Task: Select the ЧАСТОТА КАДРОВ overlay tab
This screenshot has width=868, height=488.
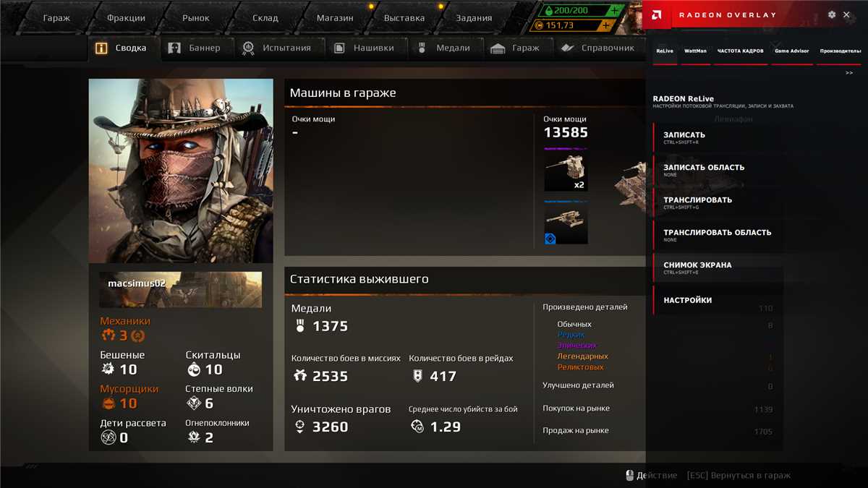Action: 741,51
